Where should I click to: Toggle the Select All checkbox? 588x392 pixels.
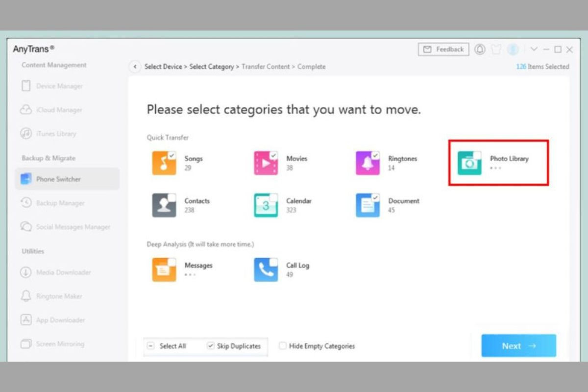point(151,346)
